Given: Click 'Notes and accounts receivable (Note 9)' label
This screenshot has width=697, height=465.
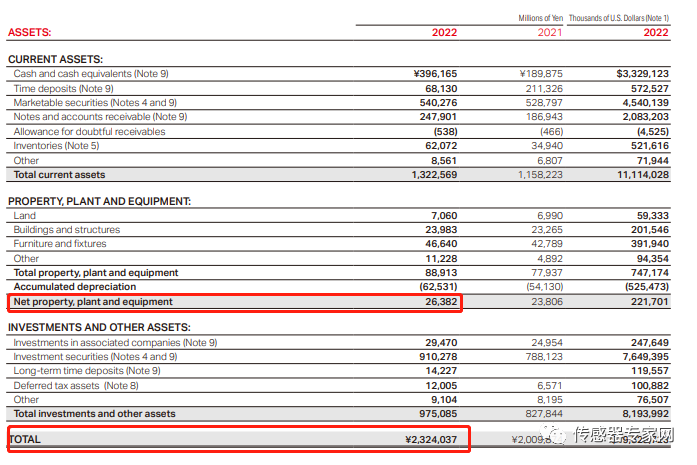Looking at the screenshot, I should click(x=100, y=116).
